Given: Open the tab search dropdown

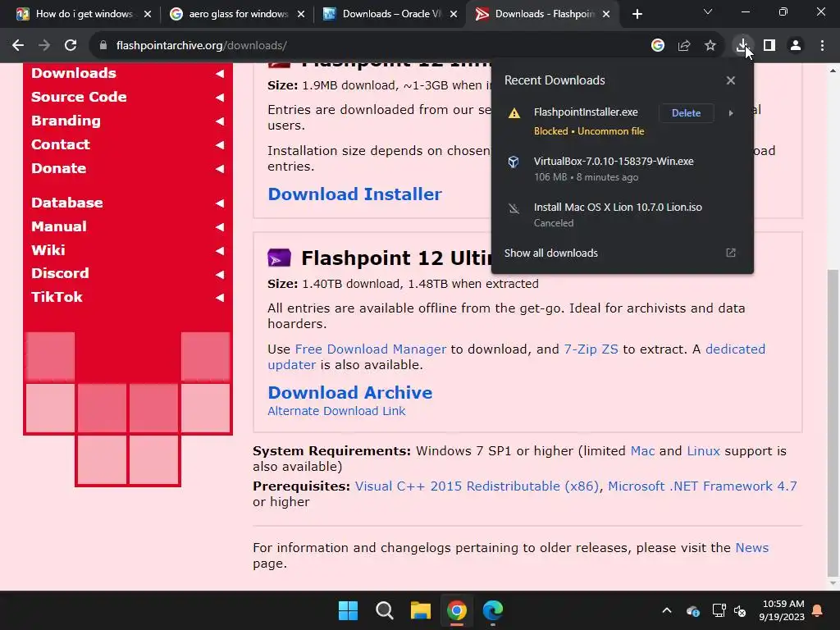Looking at the screenshot, I should [708, 11].
